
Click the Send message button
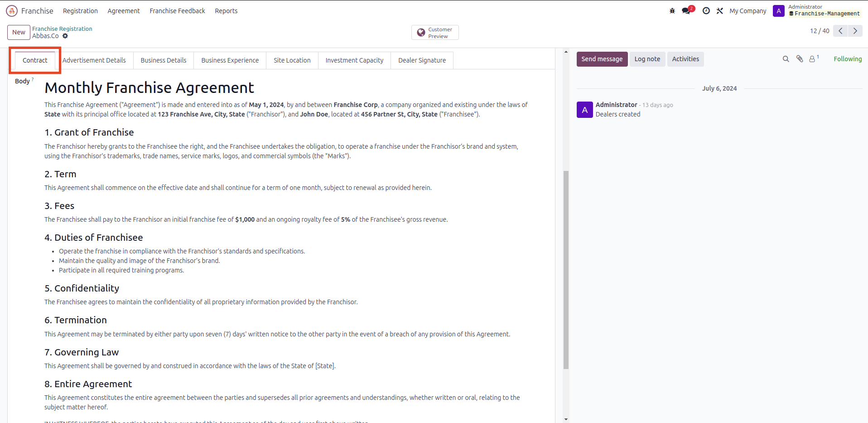(602, 59)
